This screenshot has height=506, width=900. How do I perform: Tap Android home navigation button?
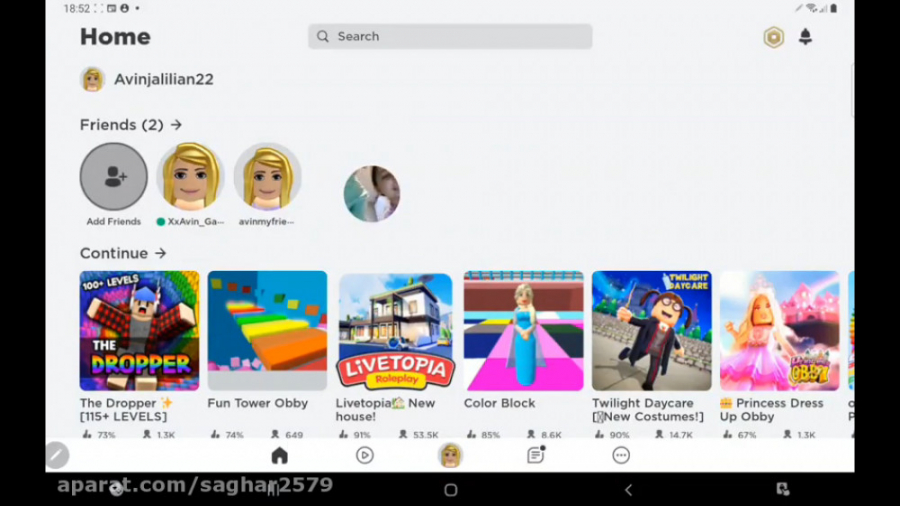(x=451, y=490)
